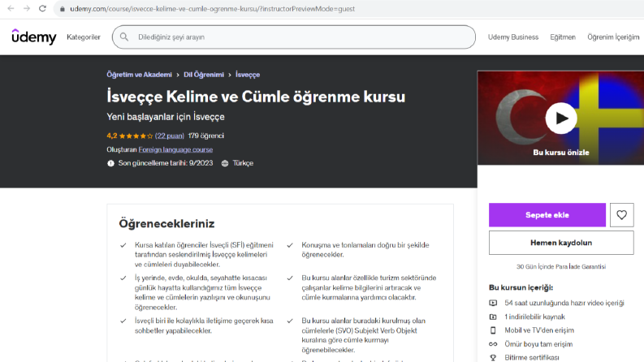Click the checkmark beside 'Konuşma ve tonlamaları'
The image size is (644, 362).
[290, 245]
